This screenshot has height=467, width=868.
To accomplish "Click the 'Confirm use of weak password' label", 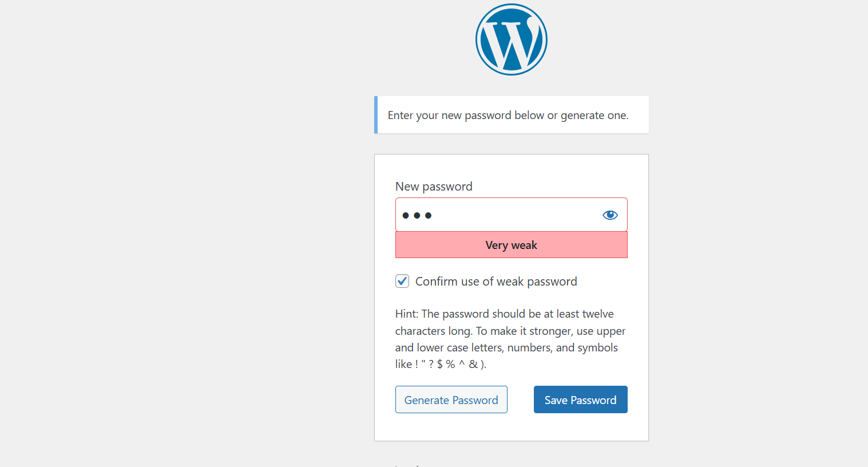I will [496, 282].
